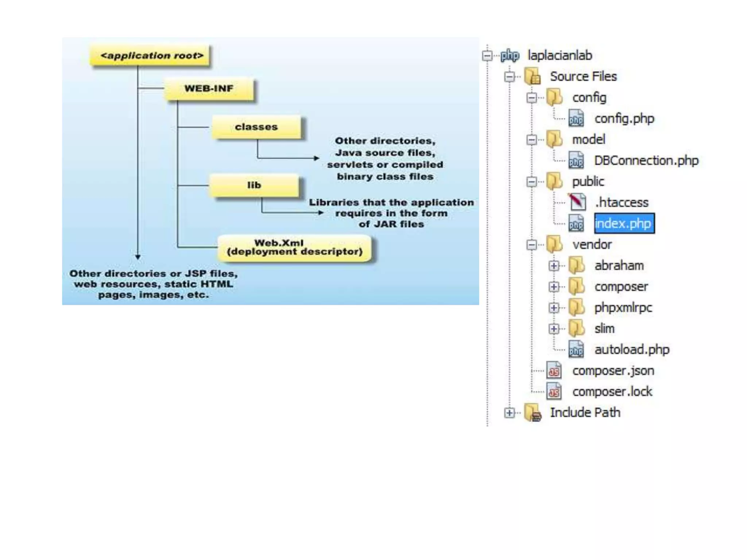Click the .htaccess file icon
The width and height of the screenshot is (747, 560).
click(577, 202)
